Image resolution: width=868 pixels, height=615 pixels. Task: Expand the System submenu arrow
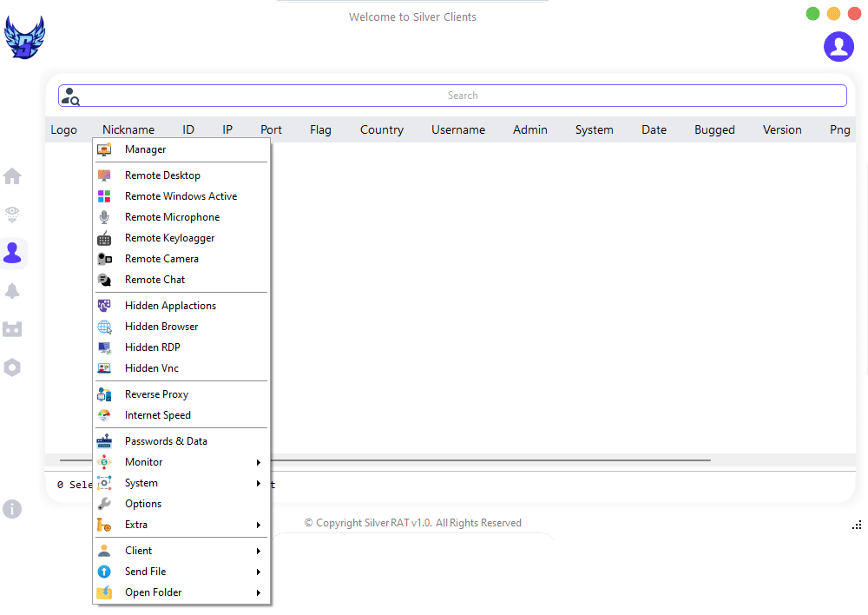coord(258,483)
